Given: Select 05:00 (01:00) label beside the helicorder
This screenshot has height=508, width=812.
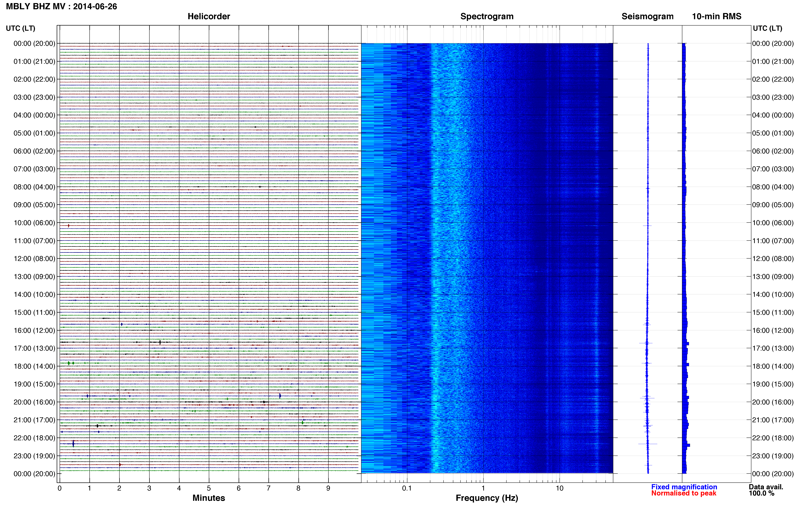Looking at the screenshot, I should pos(34,133).
